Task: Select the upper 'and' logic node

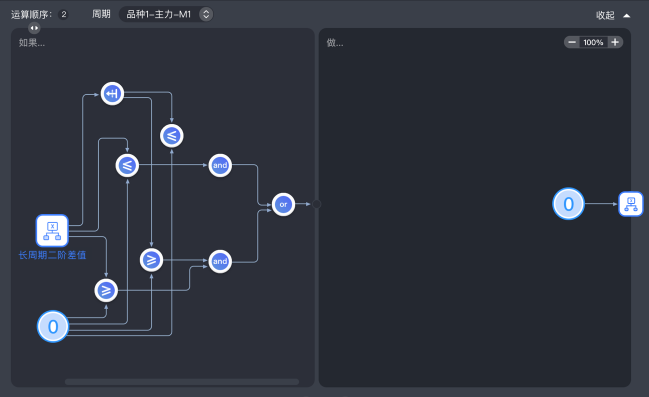Action: pyautogui.click(x=220, y=166)
